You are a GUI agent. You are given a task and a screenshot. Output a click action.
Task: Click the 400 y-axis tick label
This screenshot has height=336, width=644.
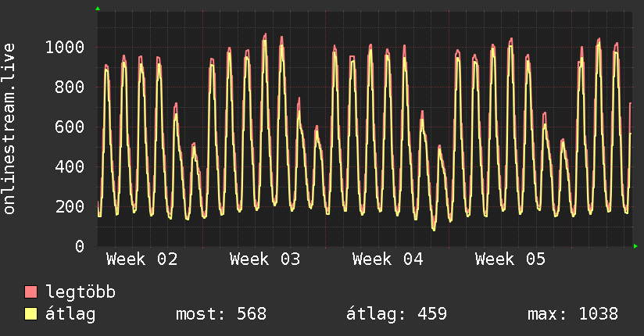70,166
